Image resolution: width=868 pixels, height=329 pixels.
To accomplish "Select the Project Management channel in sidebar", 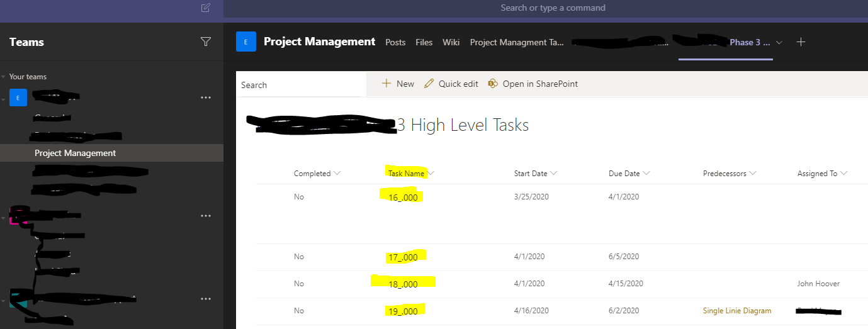I will coord(111,153).
